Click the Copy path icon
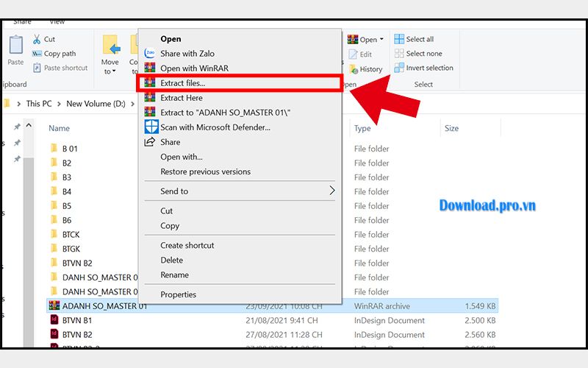This screenshot has height=368, width=588. (x=37, y=54)
